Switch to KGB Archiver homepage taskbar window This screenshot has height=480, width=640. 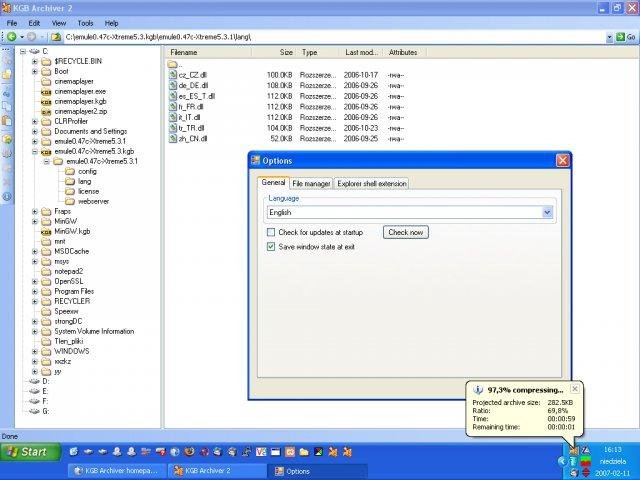(x=117, y=471)
